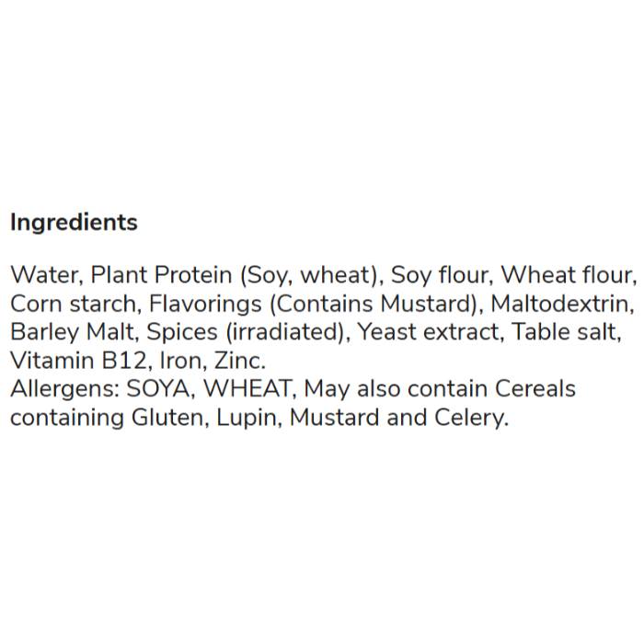Click the Allergens label

(53, 389)
